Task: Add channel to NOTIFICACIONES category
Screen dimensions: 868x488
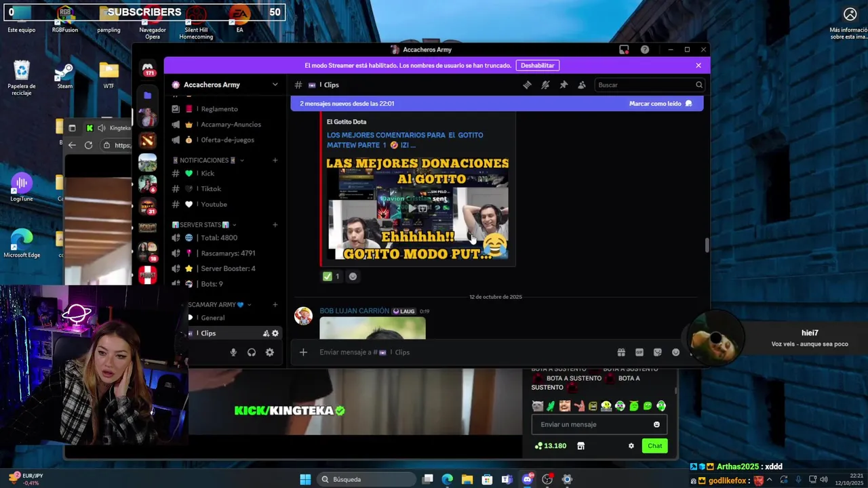Action: click(275, 161)
